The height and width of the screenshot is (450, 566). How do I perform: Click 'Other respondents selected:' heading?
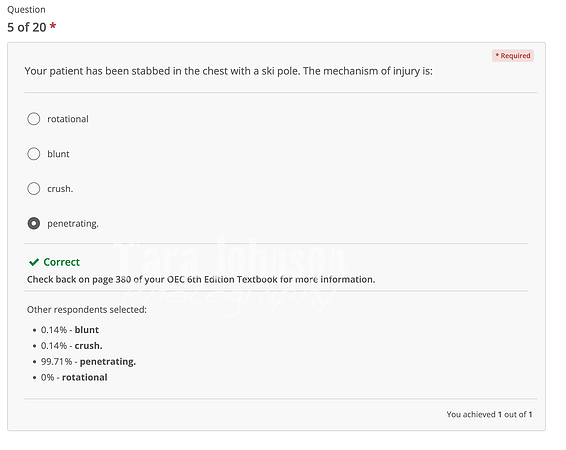[x=87, y=310]
